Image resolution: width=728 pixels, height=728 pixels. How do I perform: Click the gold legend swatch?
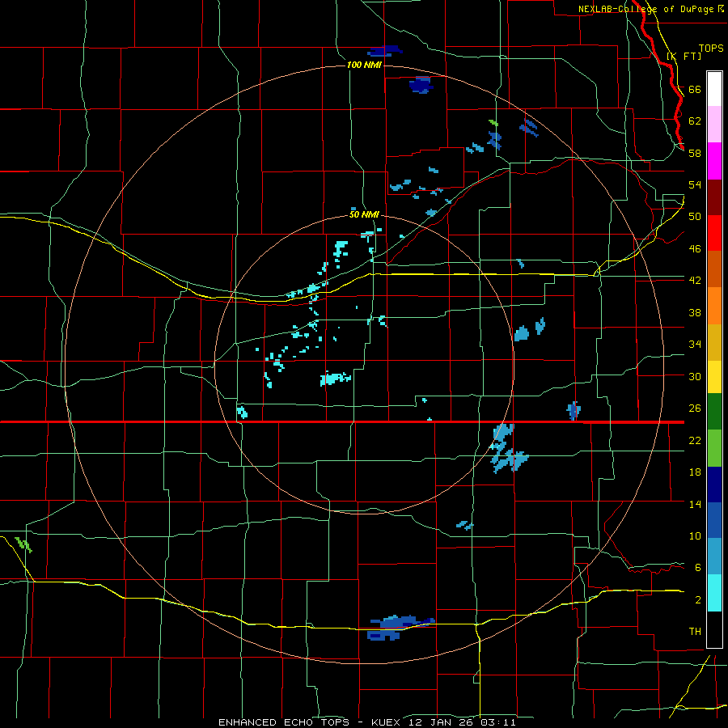tap(714, 342)
